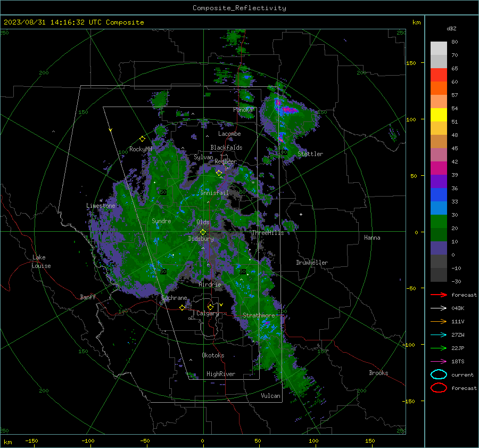
Task: Select the red forecast ellipse icon
Action: point(439,388)
